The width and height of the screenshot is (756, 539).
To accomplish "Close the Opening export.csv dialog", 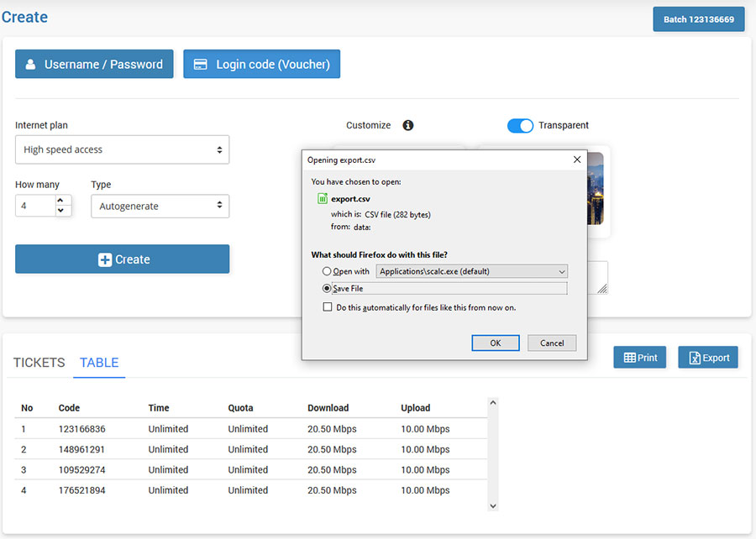I will click(x=576, y=160).
